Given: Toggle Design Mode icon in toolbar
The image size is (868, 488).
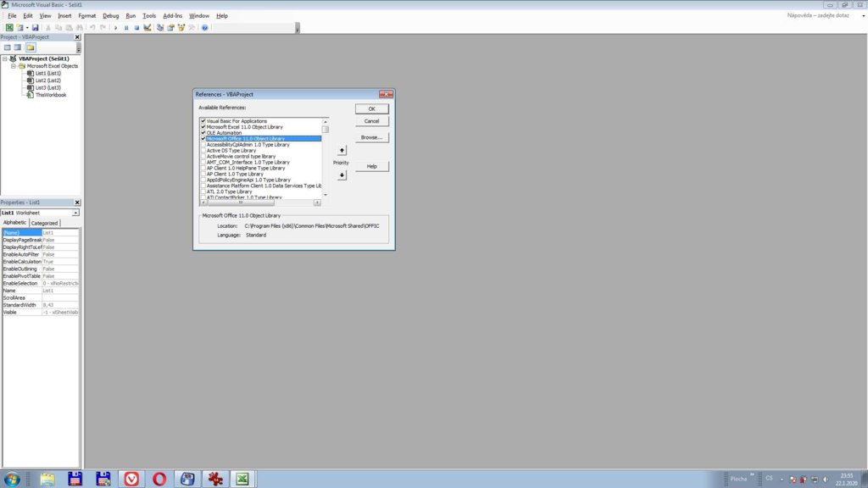Looking at the screenshot, I should [x=147, y=27].
